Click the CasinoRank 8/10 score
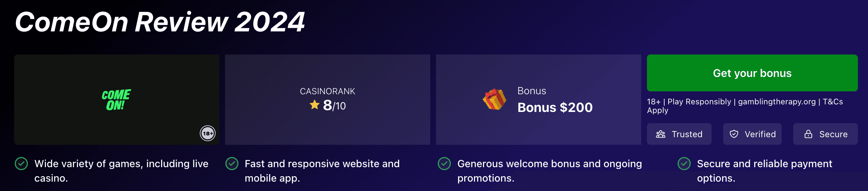 tap(334, 105)
